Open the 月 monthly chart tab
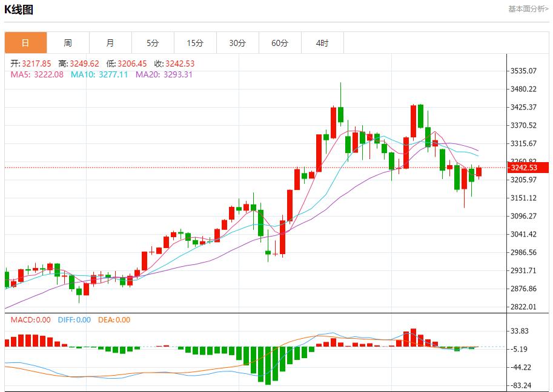Image resolution: width=553 pixels, height=392 pixels. tap(110, 43)
